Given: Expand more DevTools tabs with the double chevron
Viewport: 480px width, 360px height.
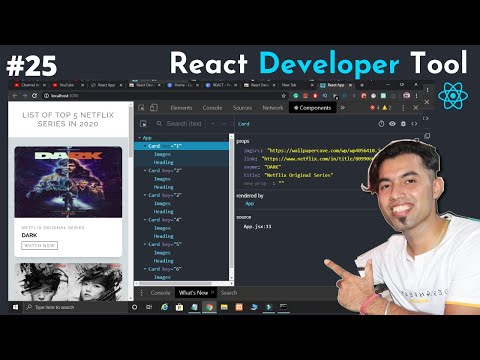Looking at the screenshot, I should coord(343,108).
